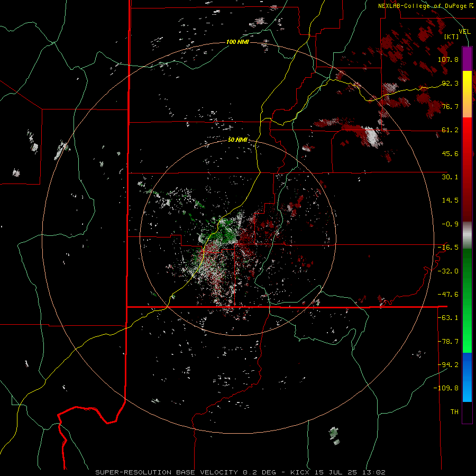Pick the blue segment of the color bar

(467, 377)
